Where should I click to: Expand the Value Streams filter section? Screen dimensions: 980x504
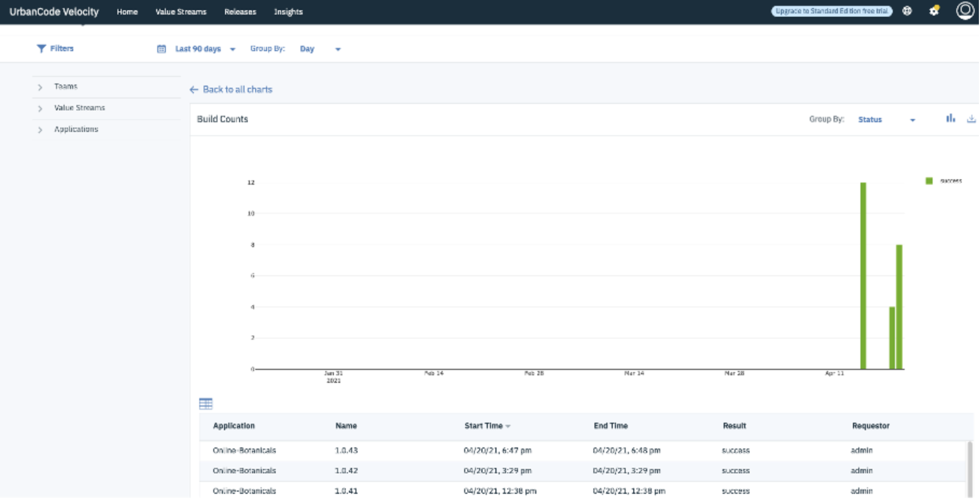pos(40,109)
